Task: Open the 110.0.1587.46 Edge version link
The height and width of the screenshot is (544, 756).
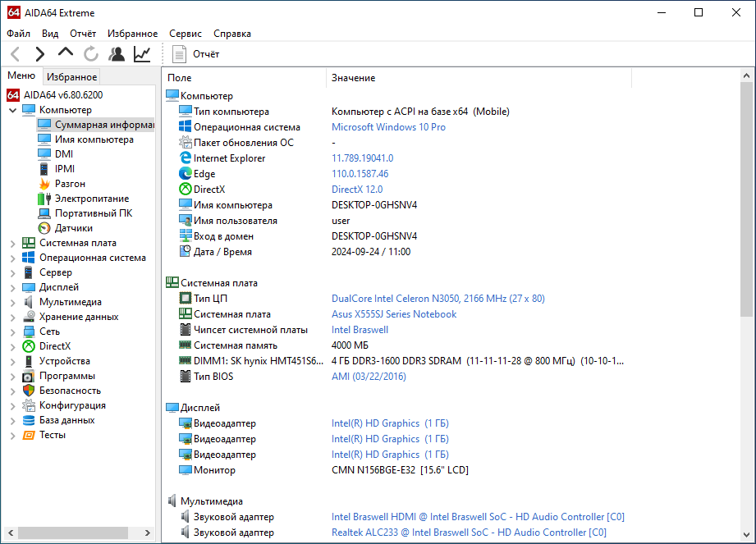Action: [x=360, y=173]
